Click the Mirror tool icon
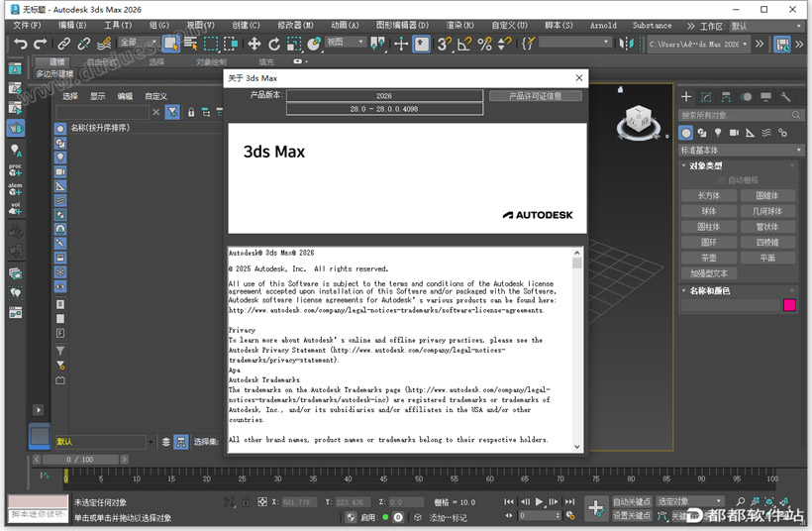Image resolution: width=812 pixels, height=531 pixels. coord(626,44)
